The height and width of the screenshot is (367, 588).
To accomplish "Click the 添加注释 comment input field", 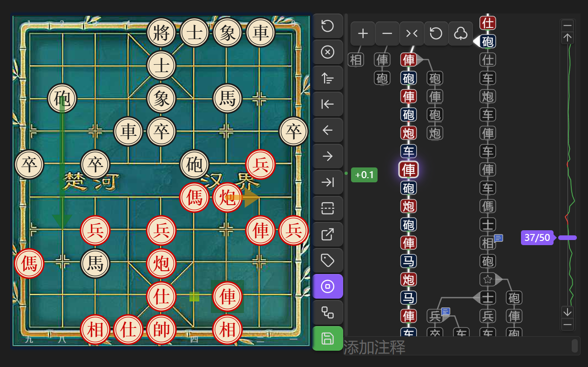I will tap(461, 347).
